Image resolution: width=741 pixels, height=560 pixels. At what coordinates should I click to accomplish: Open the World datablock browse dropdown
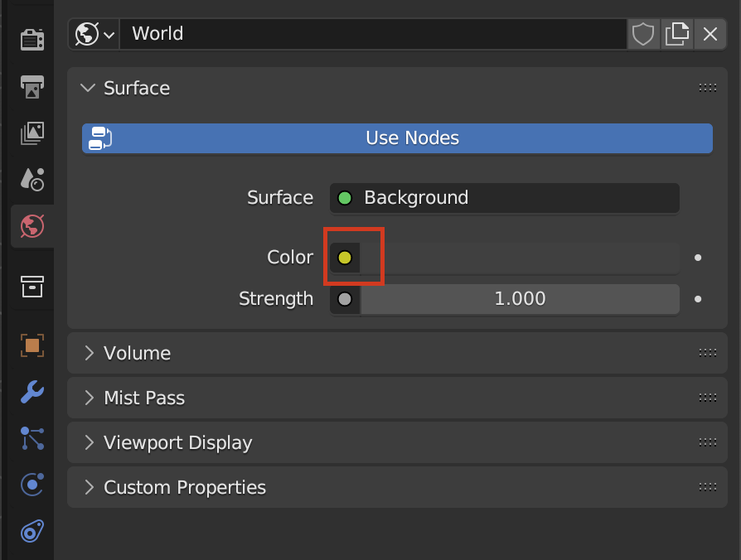[x=95, y=34]
